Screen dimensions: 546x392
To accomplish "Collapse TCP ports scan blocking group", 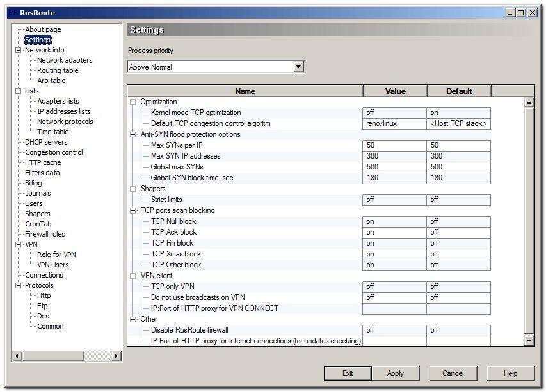I will click(x=132, y=211).
